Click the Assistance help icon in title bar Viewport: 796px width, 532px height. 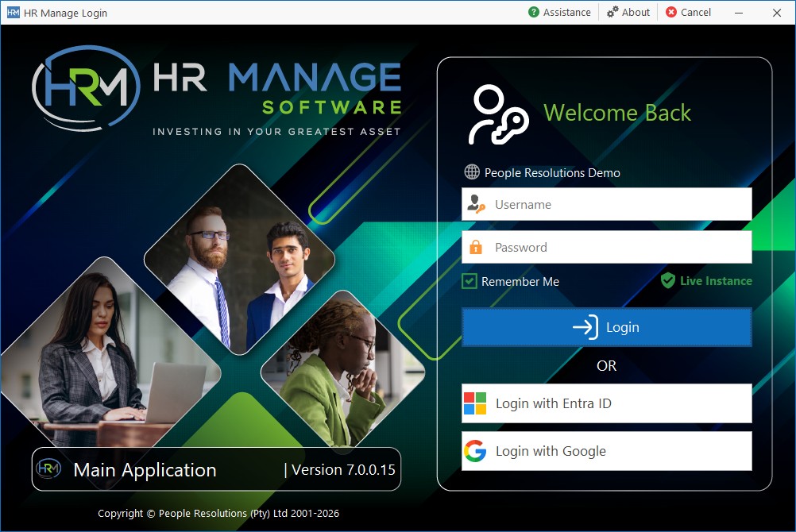(534, 12)
